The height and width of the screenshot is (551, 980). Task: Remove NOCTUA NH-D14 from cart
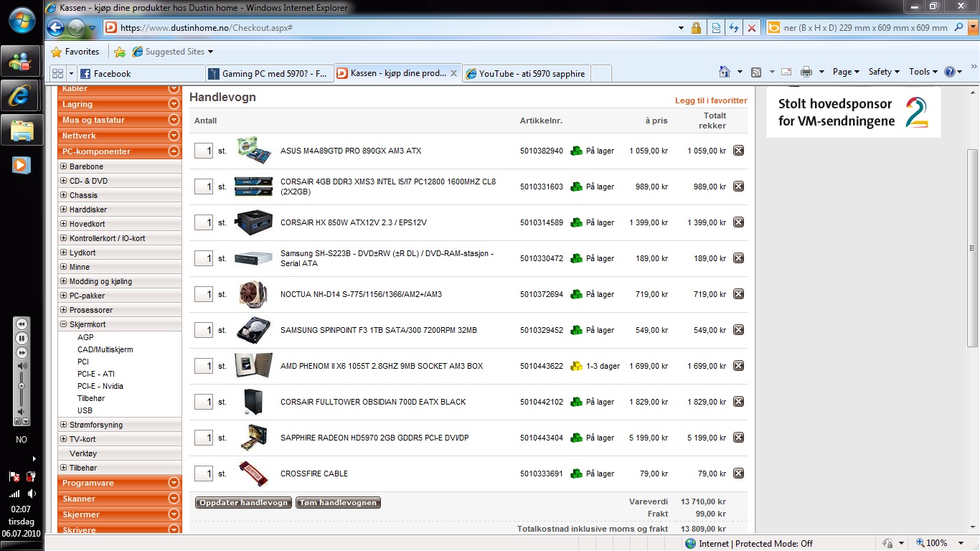(738, 294)
